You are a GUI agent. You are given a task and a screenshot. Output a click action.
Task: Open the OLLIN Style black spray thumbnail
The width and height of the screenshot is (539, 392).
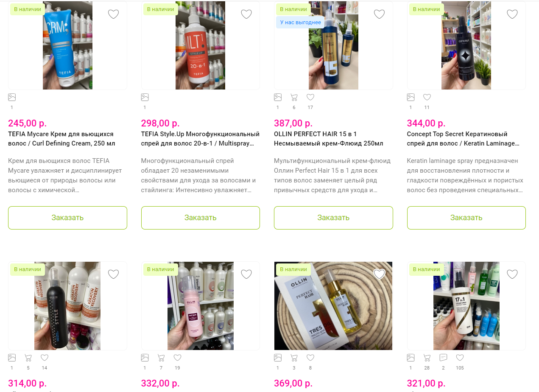tap(67, 306)
